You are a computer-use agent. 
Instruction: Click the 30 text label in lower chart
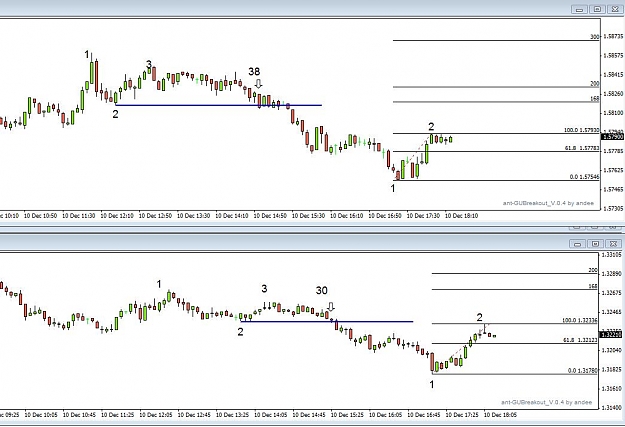322,290
